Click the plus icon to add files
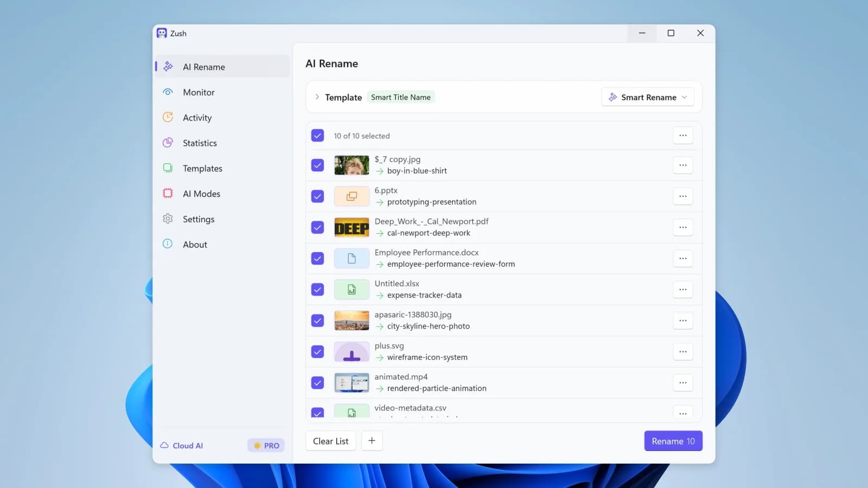The height and width of the screenshot is (488, 868). tap(372, 441)
